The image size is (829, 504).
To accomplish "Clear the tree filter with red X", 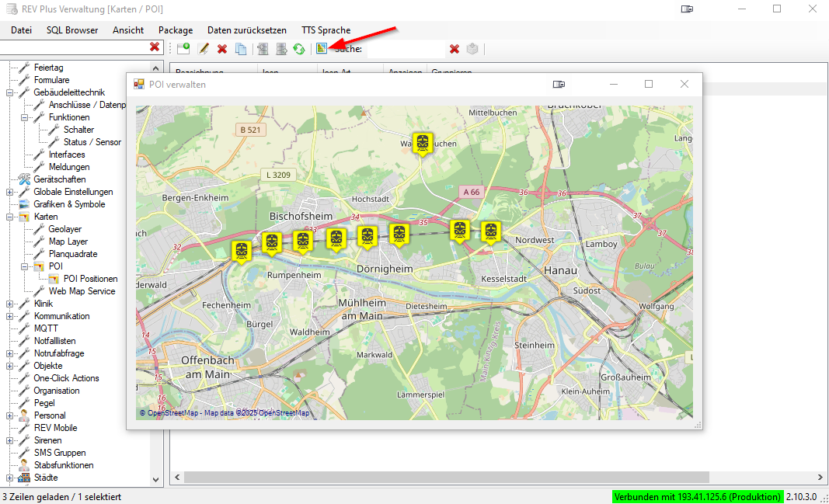I will pos(155,47).
